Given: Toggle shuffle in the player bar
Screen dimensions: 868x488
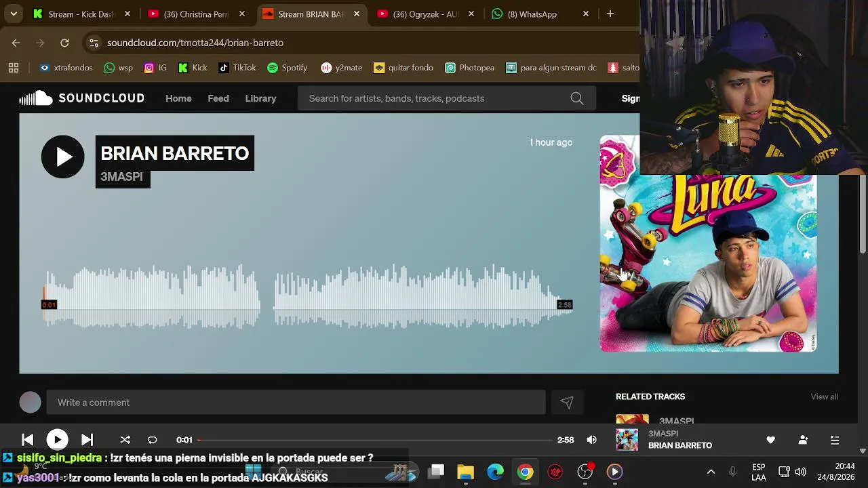Looking at the screenshot, I should [125, 440].
